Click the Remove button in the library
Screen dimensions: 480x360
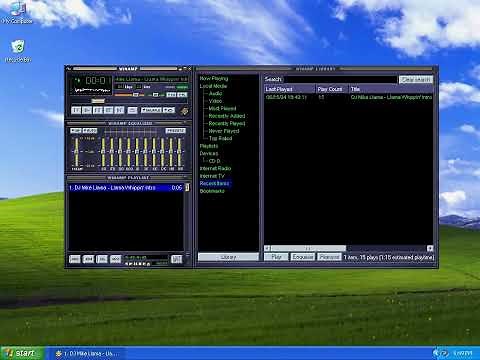329,257
